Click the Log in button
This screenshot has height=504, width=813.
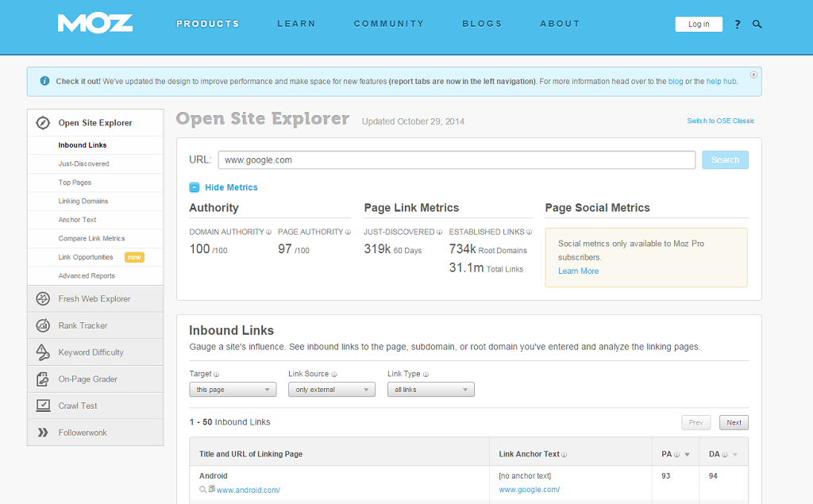[x=699, y=25]
